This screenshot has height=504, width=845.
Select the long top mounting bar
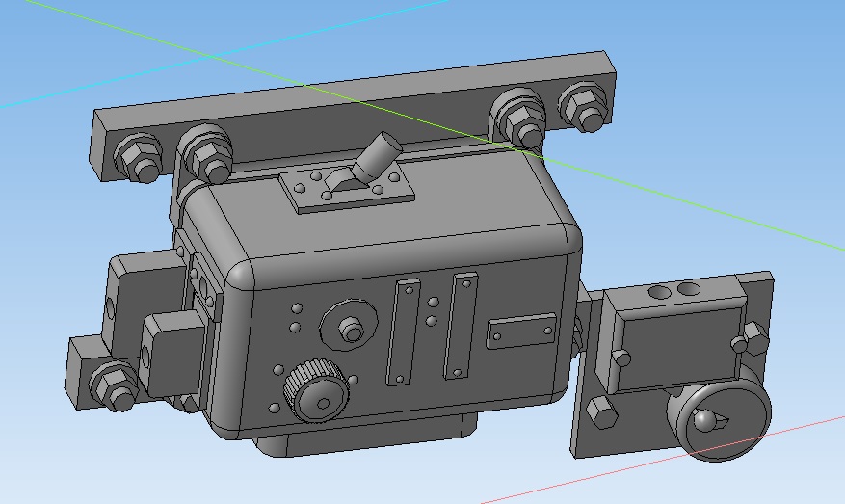pos(353,115)
